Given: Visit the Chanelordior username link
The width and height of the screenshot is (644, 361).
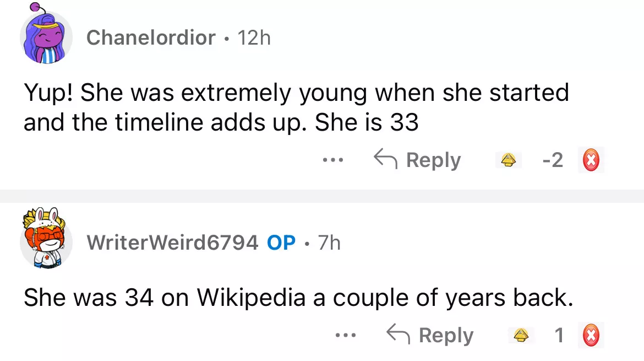Looking at the screenshot, I should (x=150, y=37).
